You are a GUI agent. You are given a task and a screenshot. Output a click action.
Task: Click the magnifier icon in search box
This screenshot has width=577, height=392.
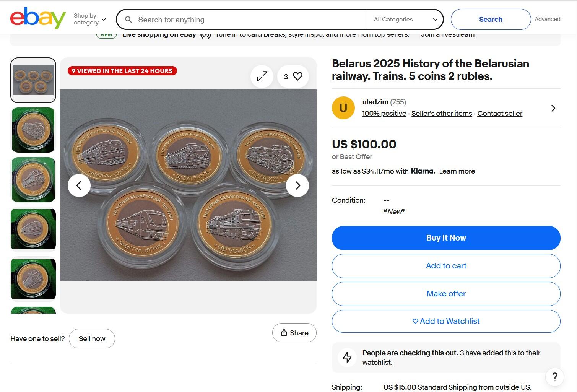click(x=128, y=20)
